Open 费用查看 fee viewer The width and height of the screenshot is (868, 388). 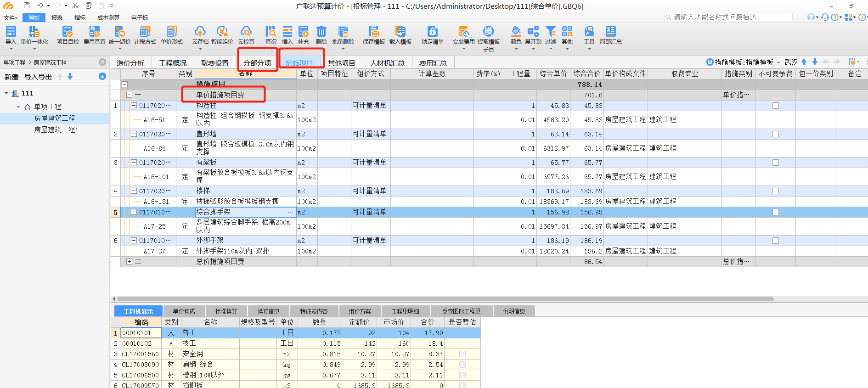pos(94,31)
